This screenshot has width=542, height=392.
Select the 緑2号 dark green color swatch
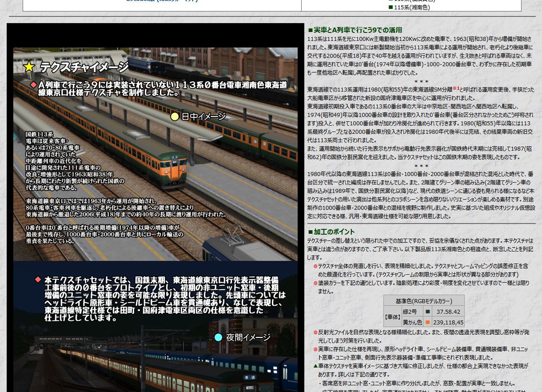click(x=427, y=312)
